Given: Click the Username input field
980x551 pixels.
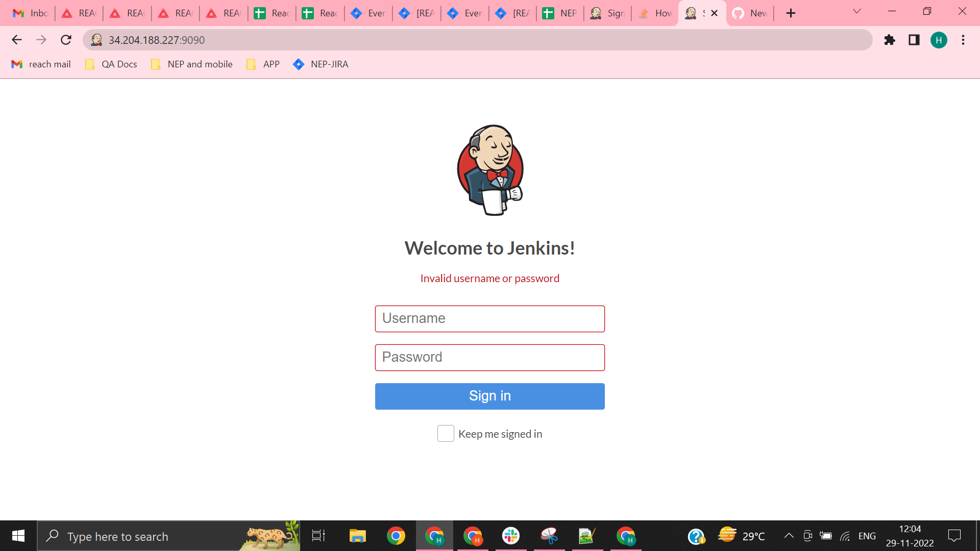Looking at the screenshot, I should [489, 319].
